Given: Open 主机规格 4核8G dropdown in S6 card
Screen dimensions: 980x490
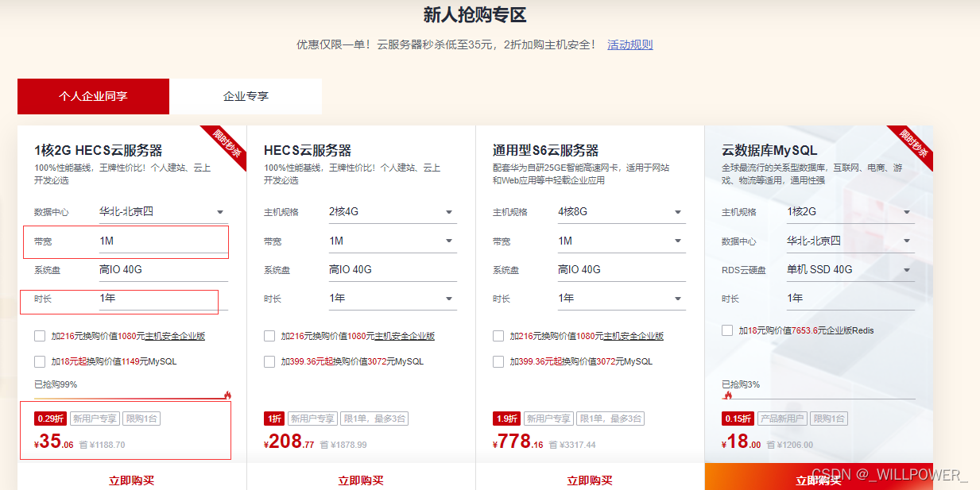Looking at the screenshot, I should click(x=621, y=212).
